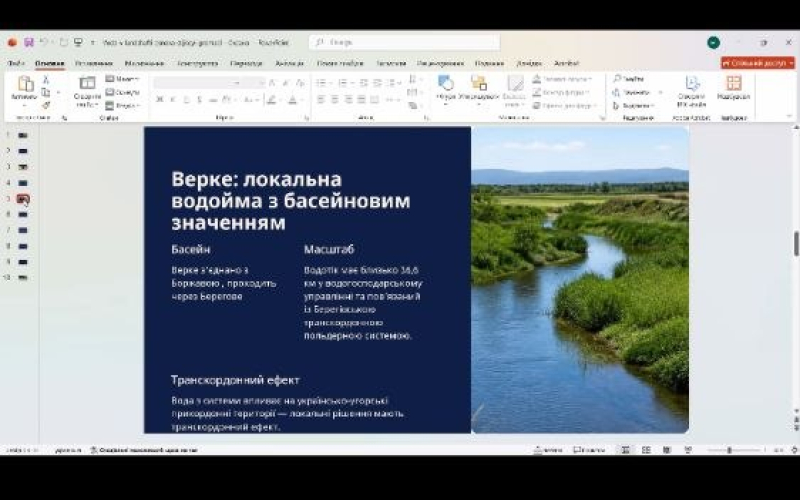The height and width of the screenshot is (500, 800).
Task: Click the Save icon in the title bar
Action: tap(29, 42)
